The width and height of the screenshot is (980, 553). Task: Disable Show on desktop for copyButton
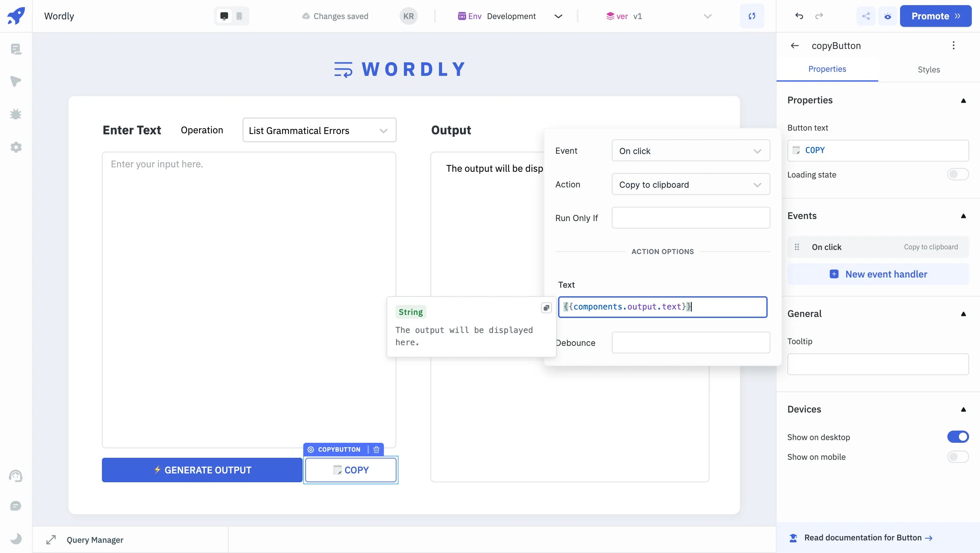pyautogui.click(x=958, y=437)
